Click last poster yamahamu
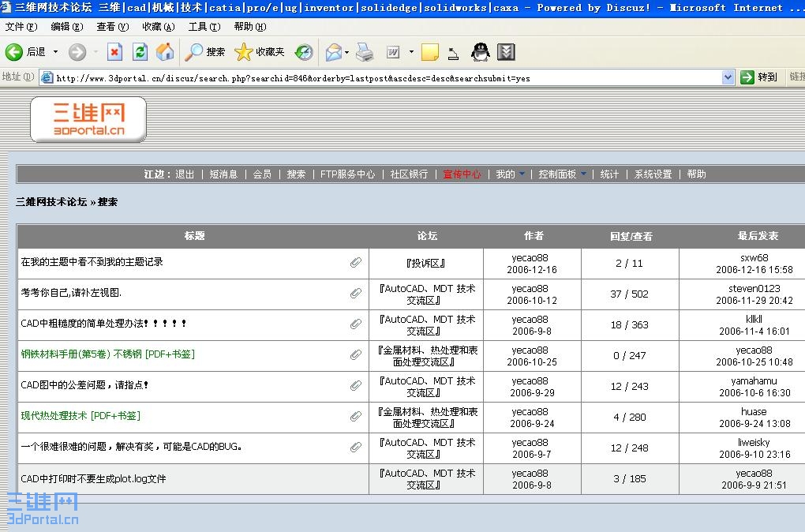Screen dimensions: 805x532 click(754, 381)
